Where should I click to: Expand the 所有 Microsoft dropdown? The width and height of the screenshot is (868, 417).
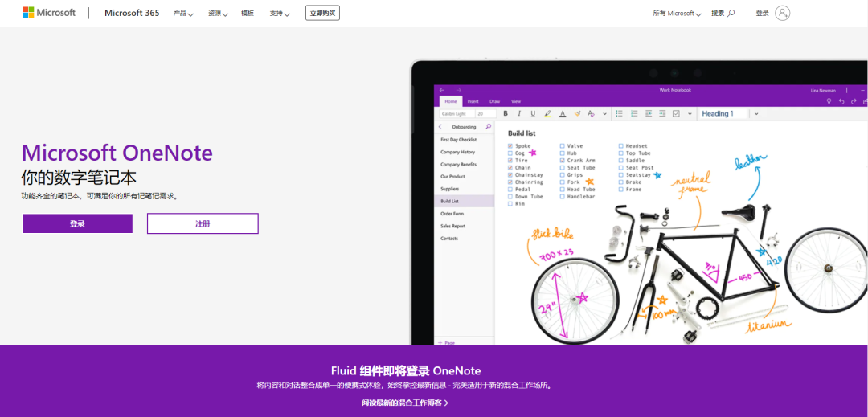[x=677, y=14]
